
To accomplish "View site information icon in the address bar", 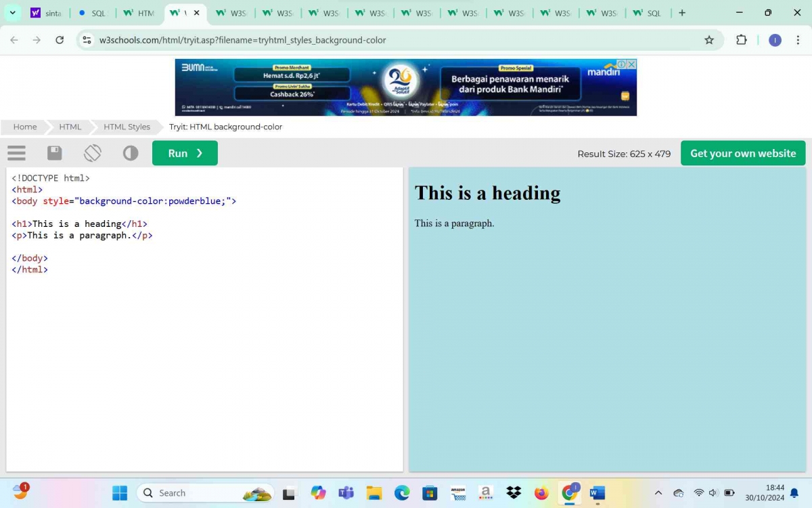I will pos(87,40).
